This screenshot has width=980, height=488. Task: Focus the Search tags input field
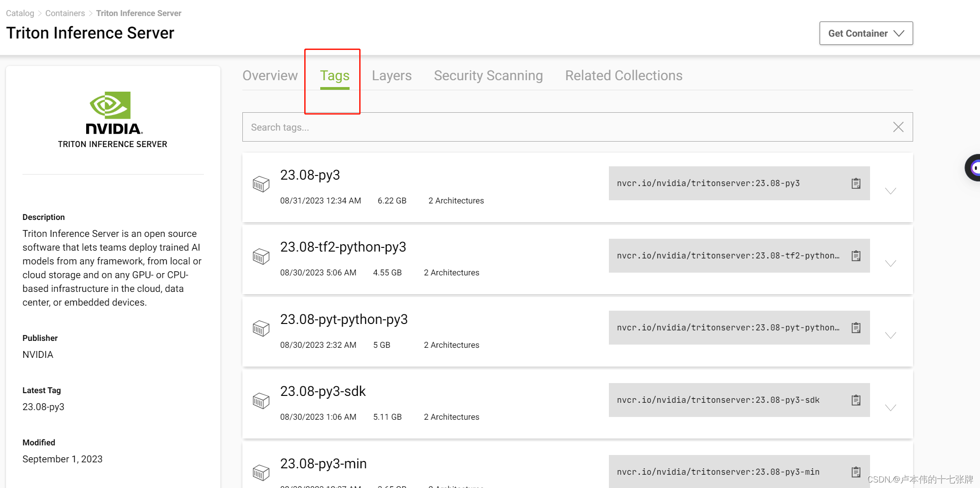[577, 127]
